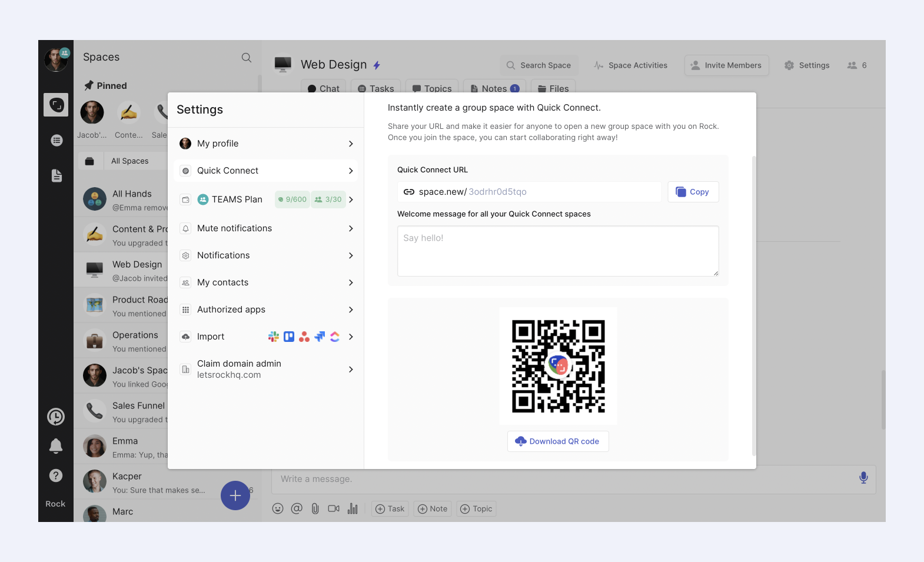
Task: Copy the Quick Connect URL
Action: point(693,192)
